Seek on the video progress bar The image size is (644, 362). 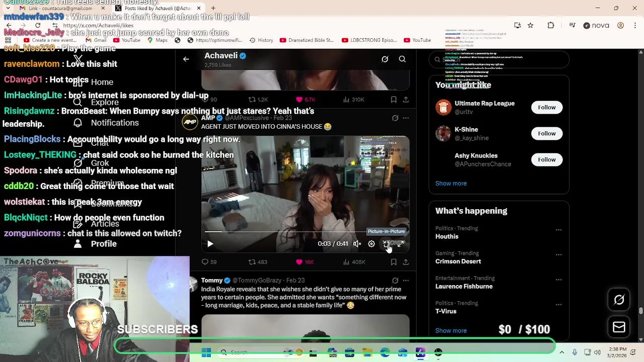click(x=305, y=232)
